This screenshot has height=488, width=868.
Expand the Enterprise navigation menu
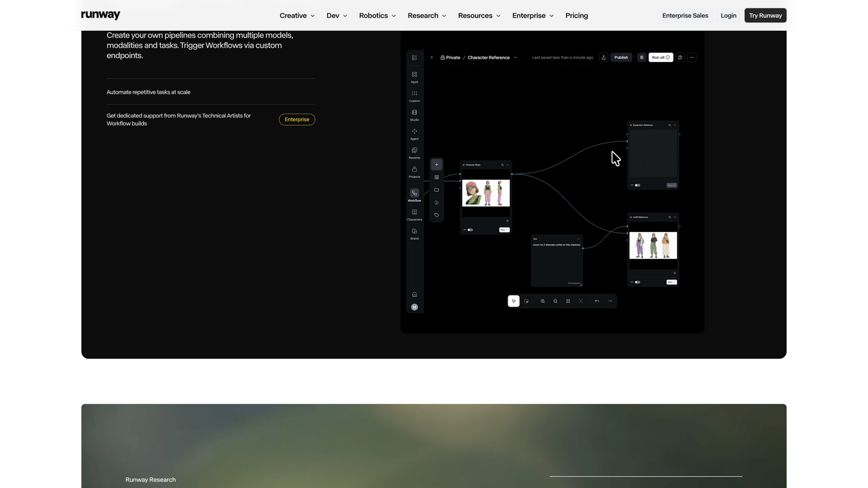point(533,15)
